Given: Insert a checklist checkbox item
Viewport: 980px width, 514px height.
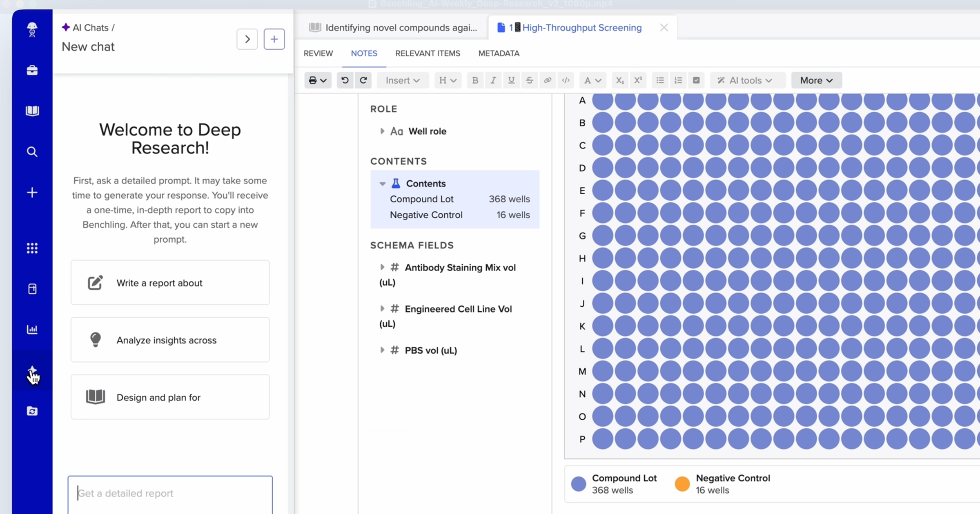Looking at the screenshot, I should pos(696,80).
